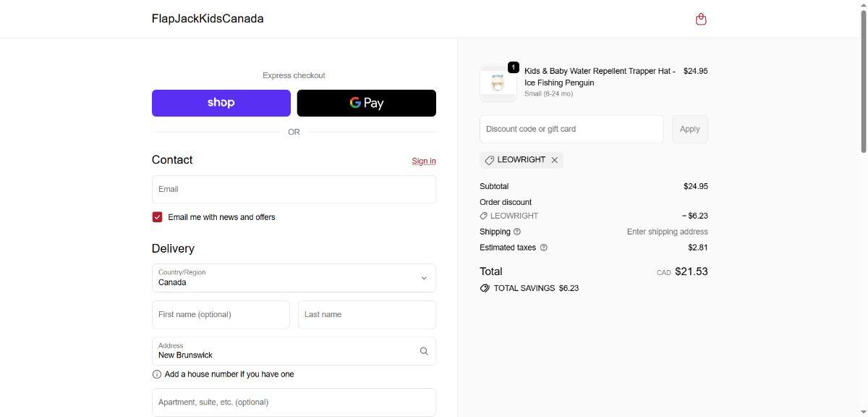Click the discount tag icon in LEOWRIGHT chip

coord(490,160)
